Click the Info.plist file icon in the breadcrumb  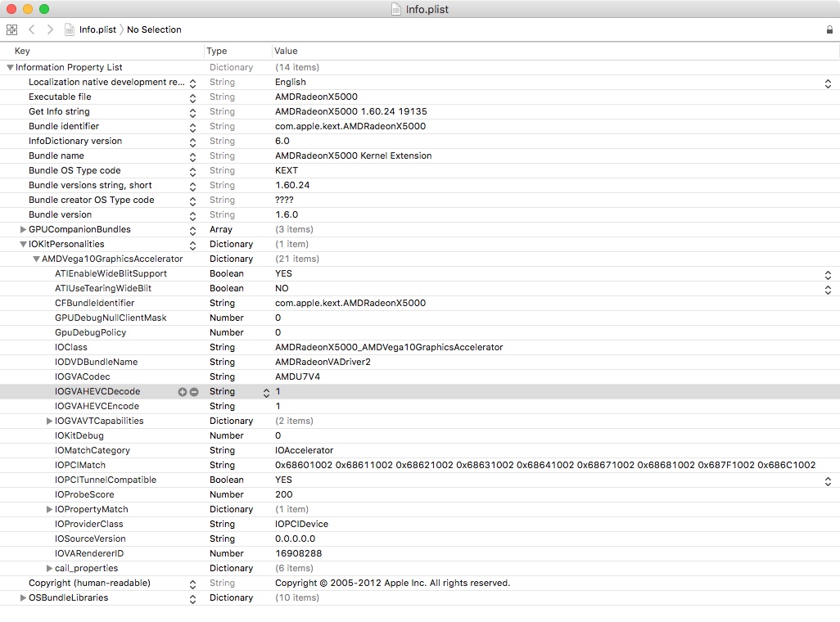[70, 29]
